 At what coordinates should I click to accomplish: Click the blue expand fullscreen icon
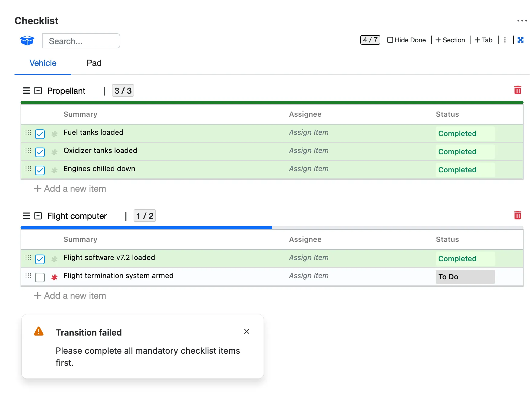point(521,40)
